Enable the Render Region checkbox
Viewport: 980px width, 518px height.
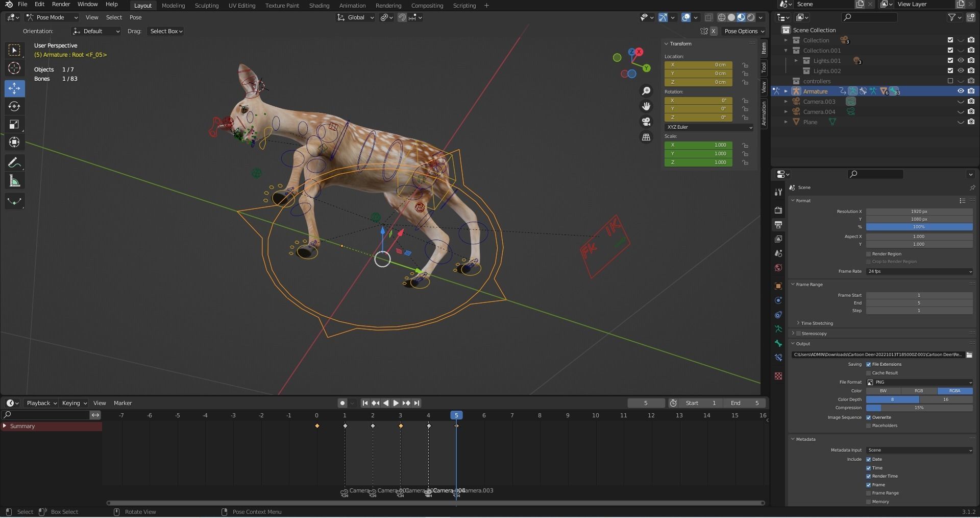(869, 254)
